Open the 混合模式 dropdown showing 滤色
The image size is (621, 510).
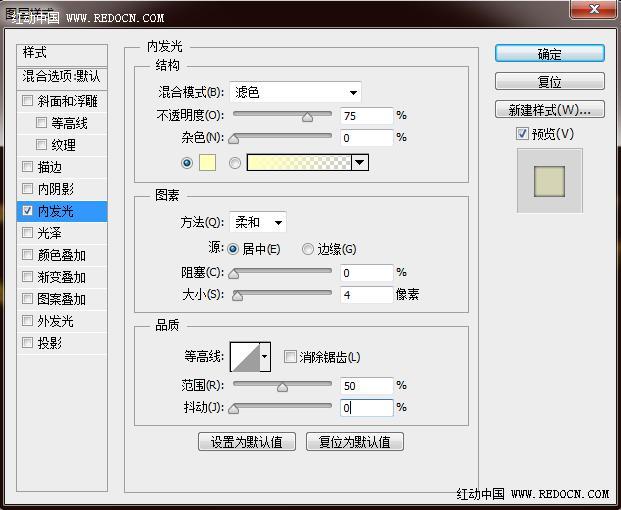click(295, 92)
